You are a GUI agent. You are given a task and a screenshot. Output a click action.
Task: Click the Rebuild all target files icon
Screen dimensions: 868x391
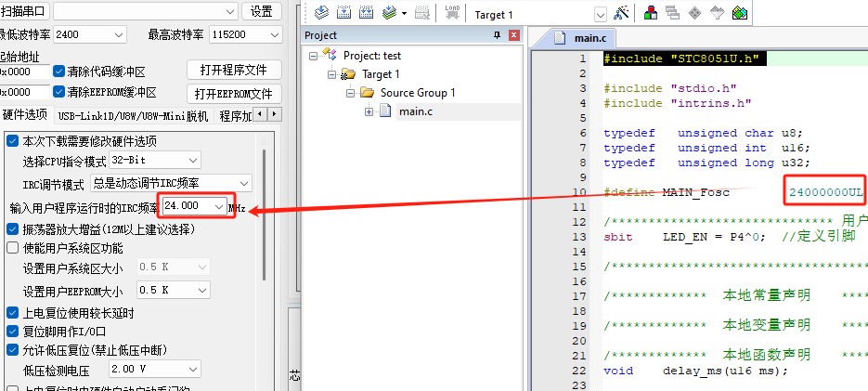[x=366, y=13]
